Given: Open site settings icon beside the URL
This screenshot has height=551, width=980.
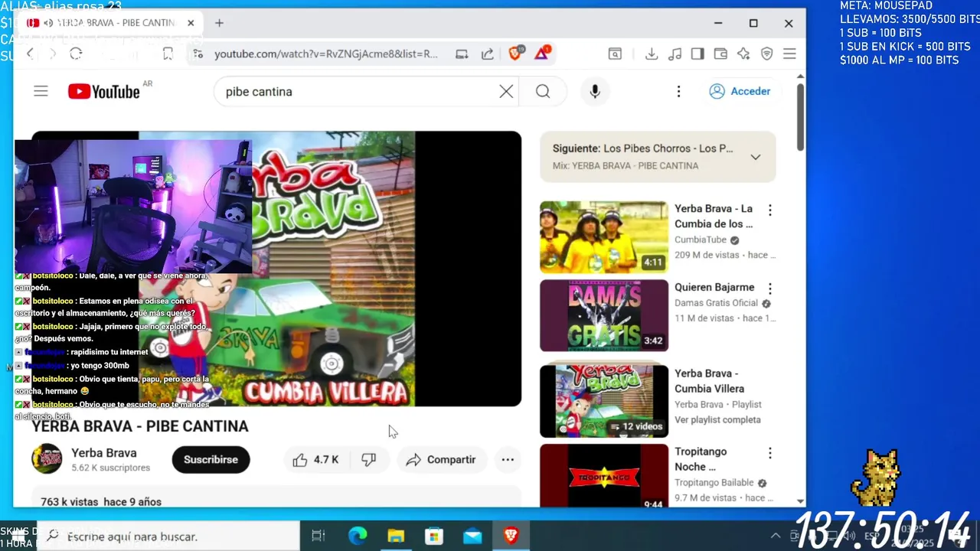Looking at the screenshot, I should [198, 54].
